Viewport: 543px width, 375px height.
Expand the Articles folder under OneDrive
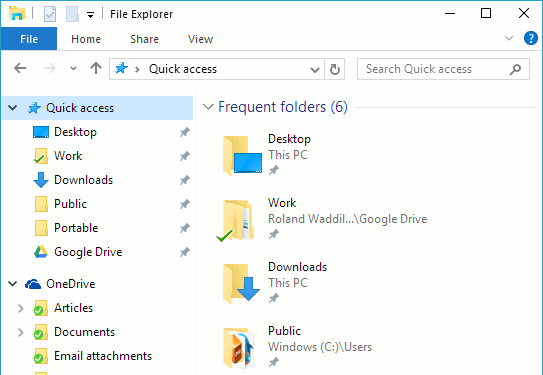(x=20, y=308)
